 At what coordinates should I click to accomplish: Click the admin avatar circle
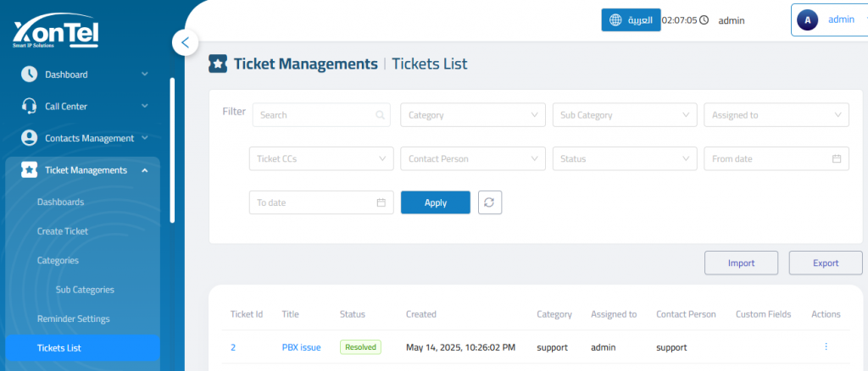tap(807, 19)
